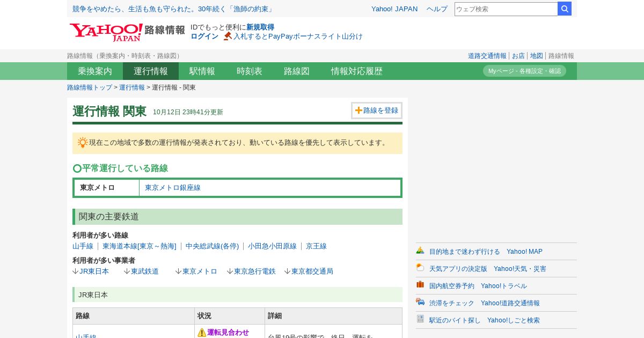Image resolution: width=644 pixels, height=338 pixels.
Task: Focus the ウェブ検索 search field
Action: [x=506, y=9]
